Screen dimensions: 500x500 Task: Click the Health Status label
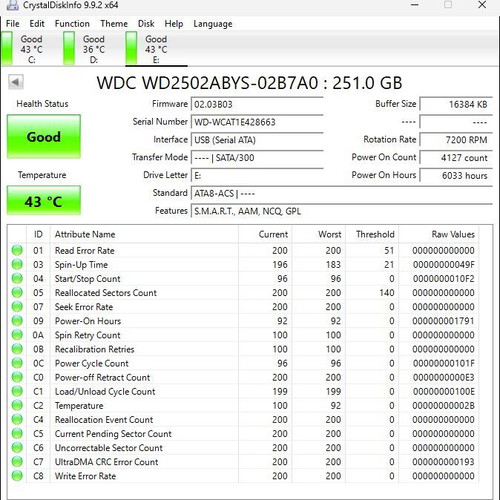point(42,104)
